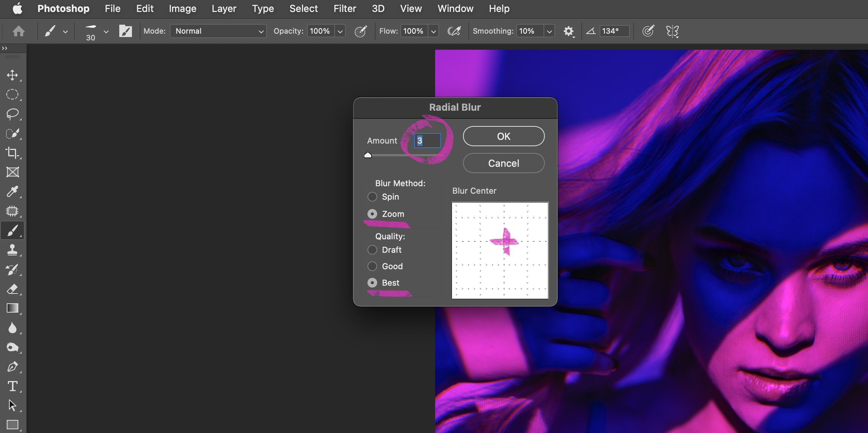Open the Help menu
868x433 pixels.
tap(499, 9)
